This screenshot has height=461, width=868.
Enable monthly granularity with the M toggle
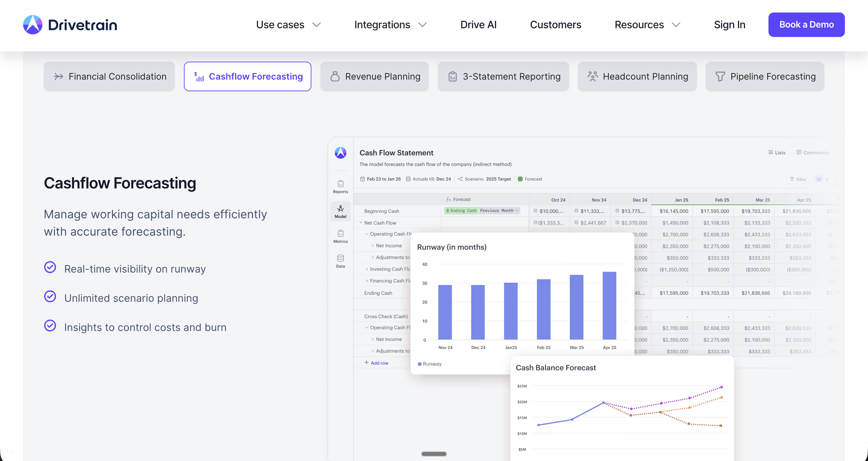coord(819,179)
